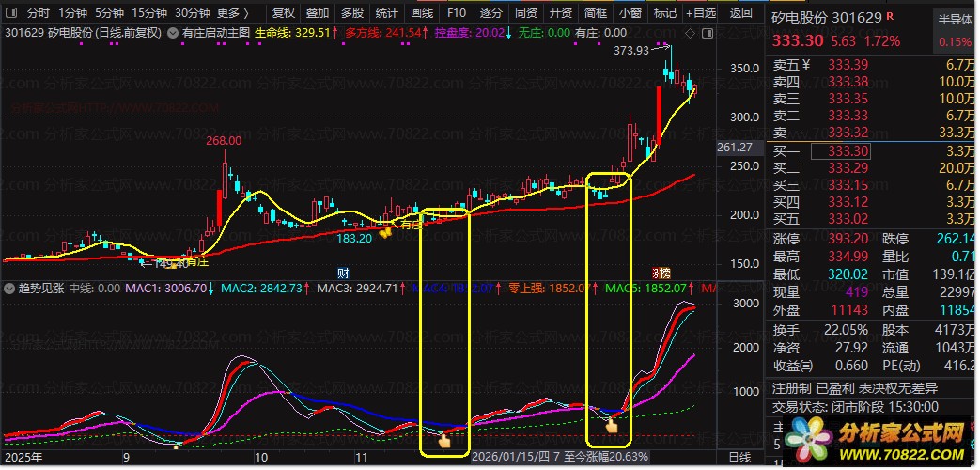
Task: Click the butterfly signal icon near 183.20
Action: (x=385, y=232)
